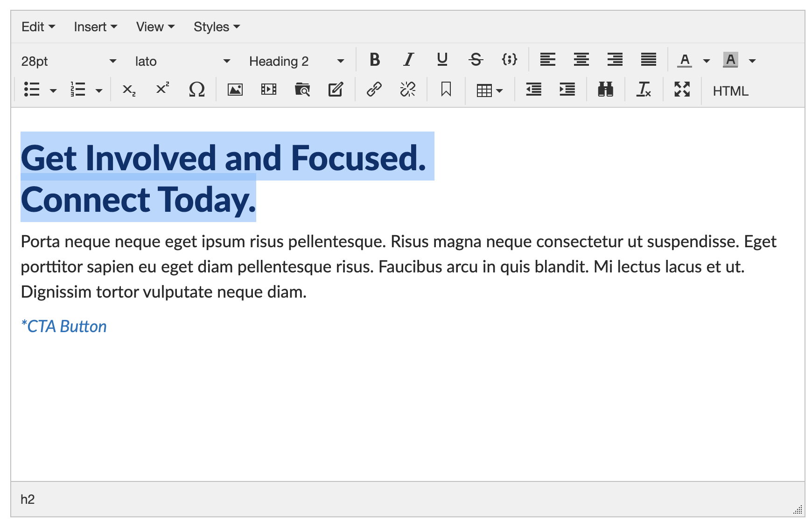Open text color picker arrow
Image resolution: width=812 pixels, height=529 pixels.
click(707, 61)
